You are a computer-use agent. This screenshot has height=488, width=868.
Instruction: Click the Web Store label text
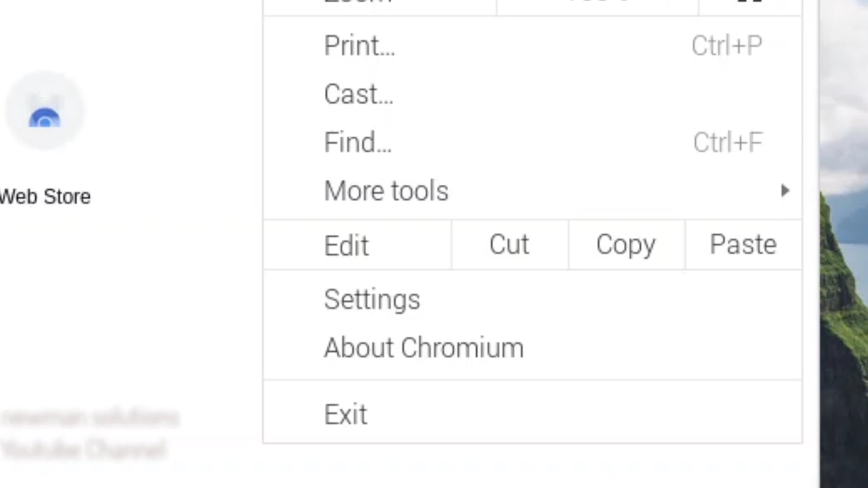tap(45, 197)
